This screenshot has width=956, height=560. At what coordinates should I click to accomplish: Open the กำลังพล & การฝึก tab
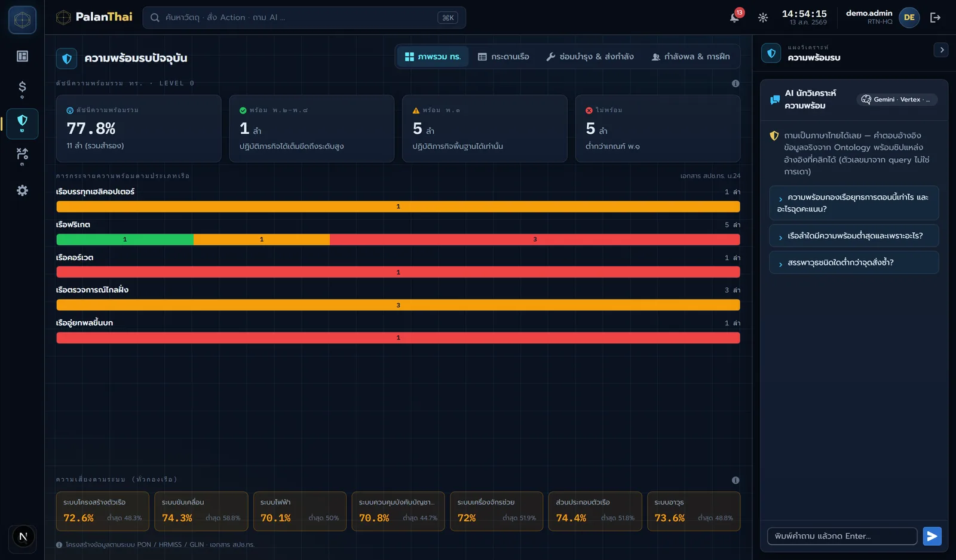coord(691,57)
